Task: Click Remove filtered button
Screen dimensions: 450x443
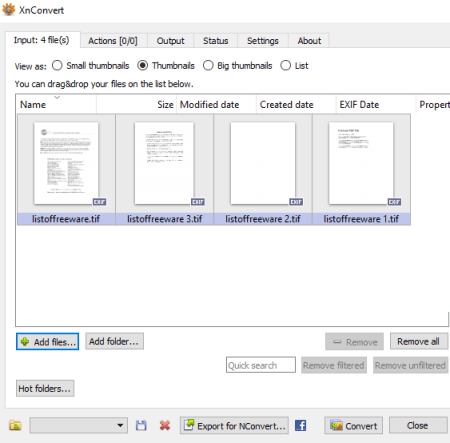Action: tap(334, 365)
